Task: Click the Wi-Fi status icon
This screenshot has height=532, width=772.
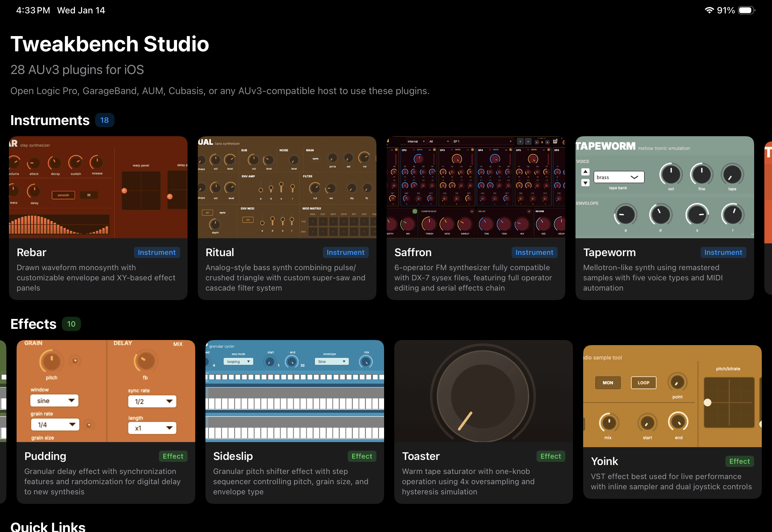Action: point(709,10)
